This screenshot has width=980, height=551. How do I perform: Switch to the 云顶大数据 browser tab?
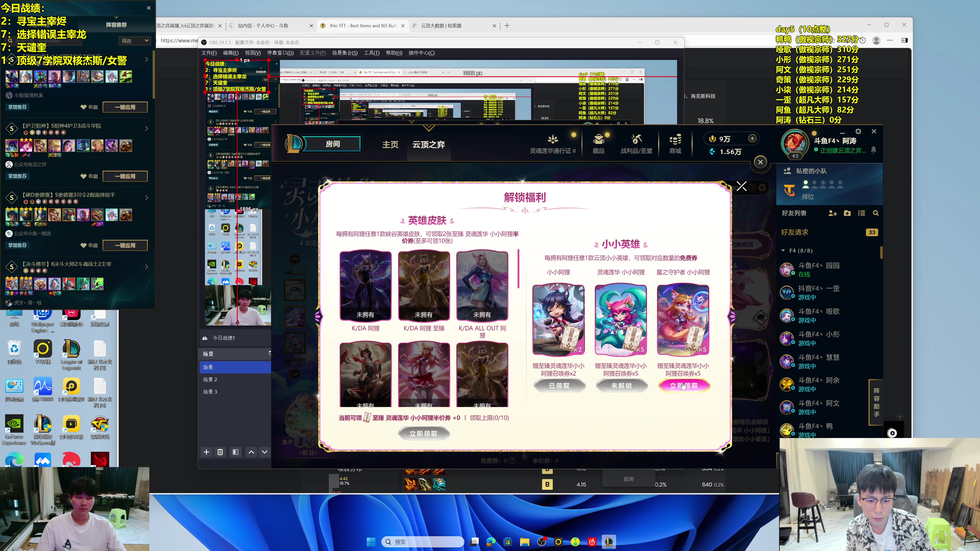[x=454, y=26]
